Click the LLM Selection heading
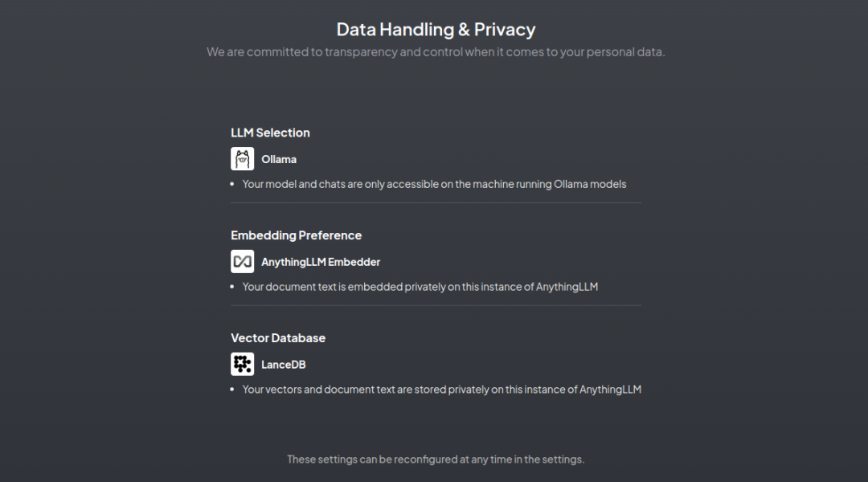Viewport: 868px width, 482px height. (x=270, y=133)
